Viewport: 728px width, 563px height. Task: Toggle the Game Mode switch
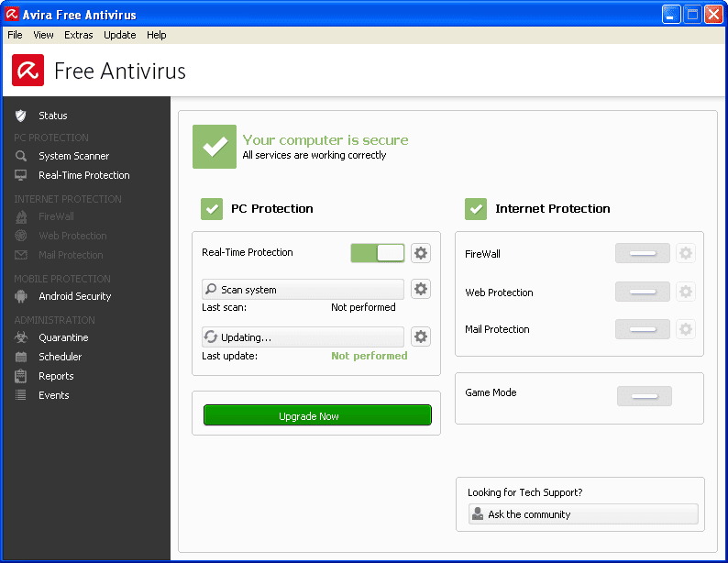[645, 396]
